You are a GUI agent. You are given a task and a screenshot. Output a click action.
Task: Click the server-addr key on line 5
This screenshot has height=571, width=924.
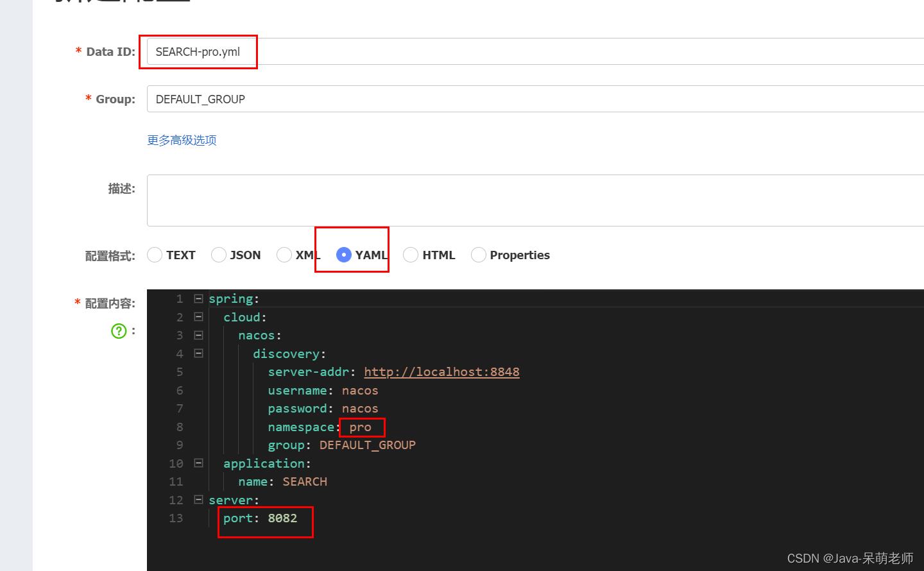tap(309, 372)
